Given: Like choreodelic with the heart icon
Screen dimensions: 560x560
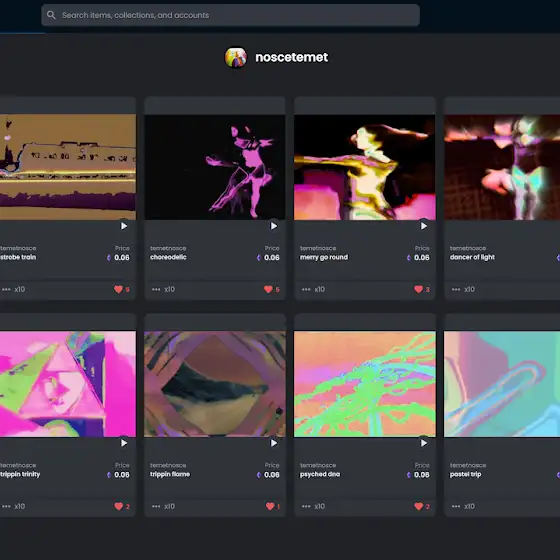Looking at the screenshot, I should pyautogui.click(x=268, y=289).
